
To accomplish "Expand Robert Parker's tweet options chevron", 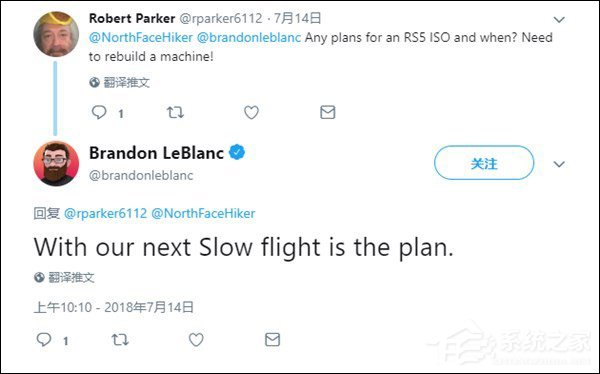I will pos(559,20).
